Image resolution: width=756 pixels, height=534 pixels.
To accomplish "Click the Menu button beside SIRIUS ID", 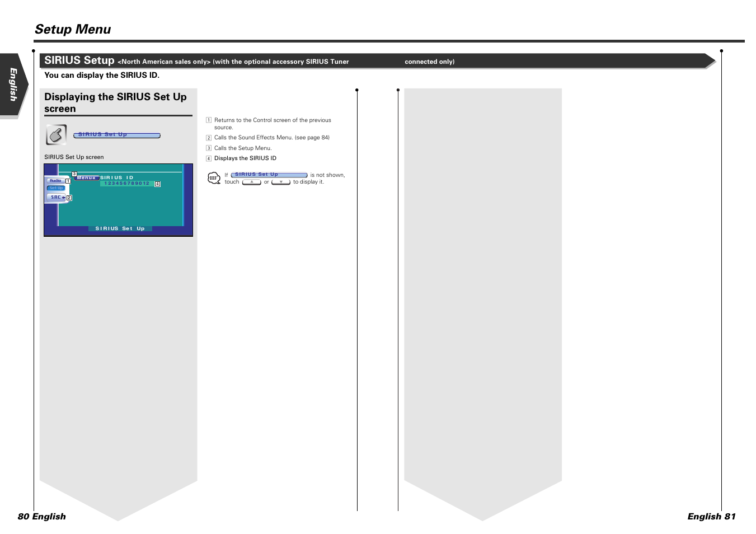I will point(87,178).
